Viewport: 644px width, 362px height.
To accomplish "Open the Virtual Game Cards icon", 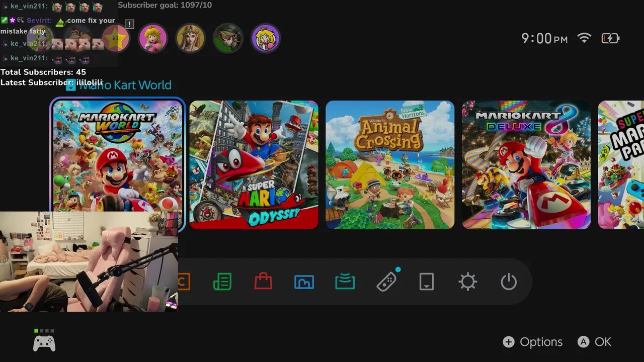I will pyautogui.click(x=427, y=282).
